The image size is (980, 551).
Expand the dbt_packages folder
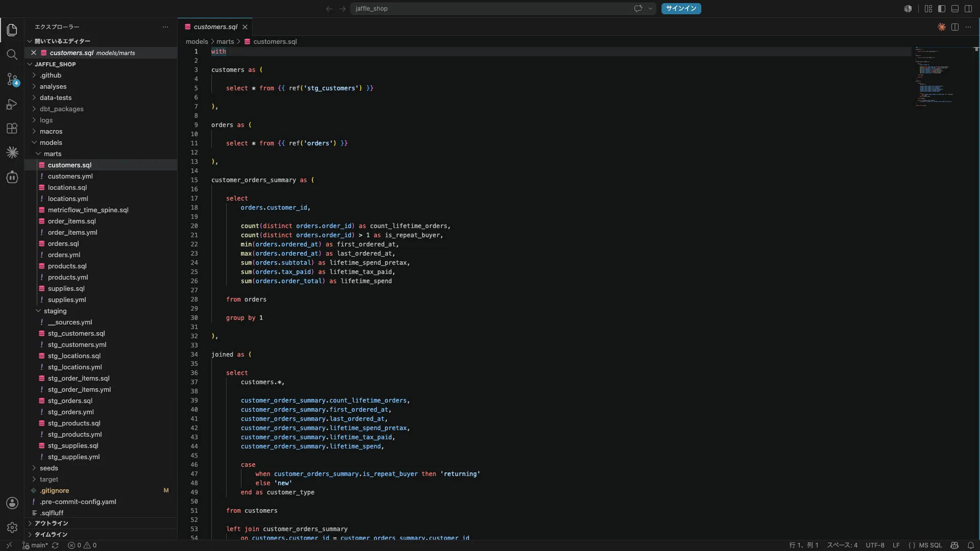[34, 109]
